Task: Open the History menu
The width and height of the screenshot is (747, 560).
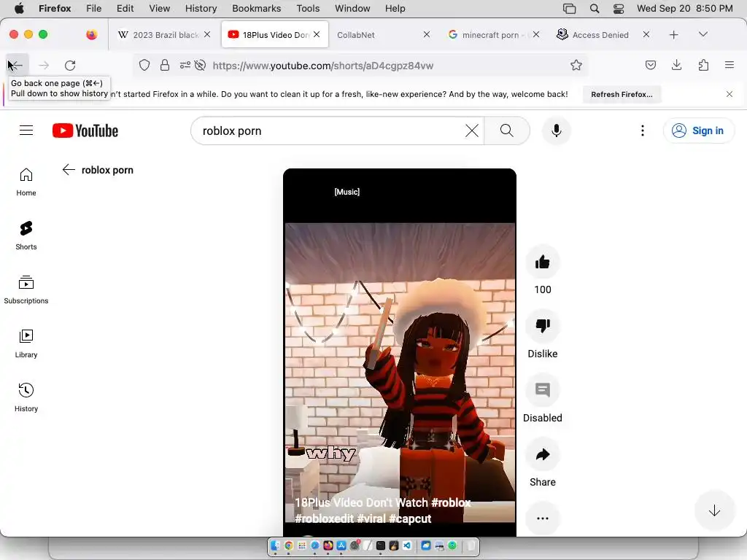Action: [201, 9]
